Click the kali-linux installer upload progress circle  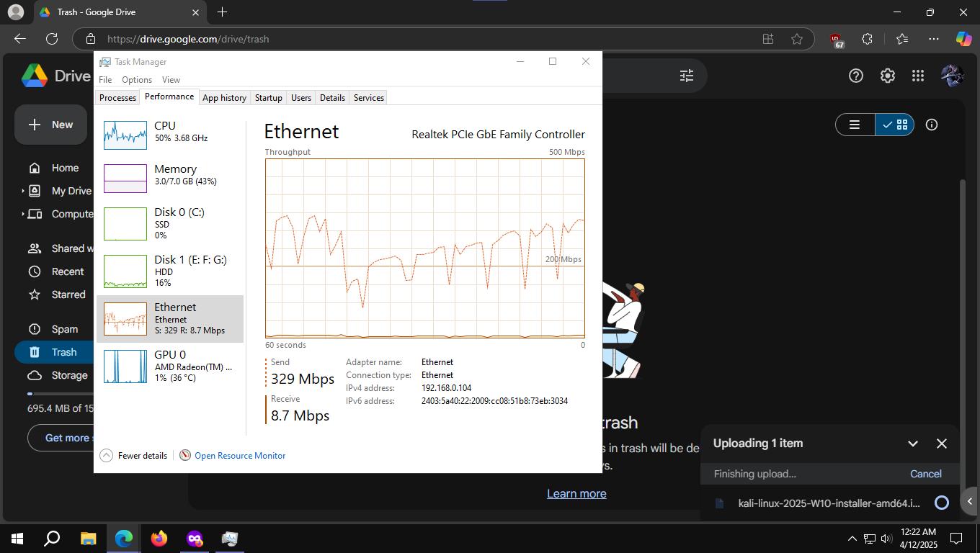(x=942, y=503)
